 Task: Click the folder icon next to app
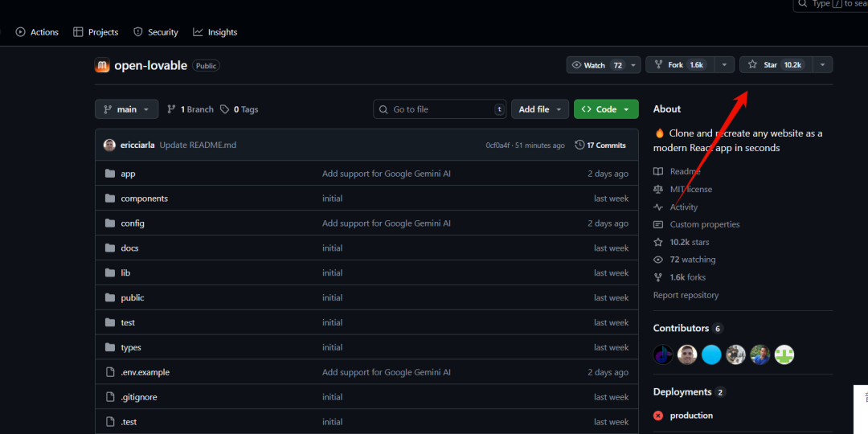pyautogui.click(x=109, y=174)
